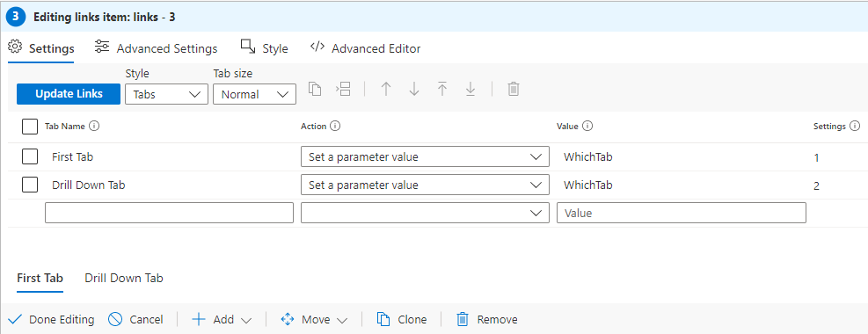Open the Tab size Normal dropdown
868x334 pixels.
(255, 94)
